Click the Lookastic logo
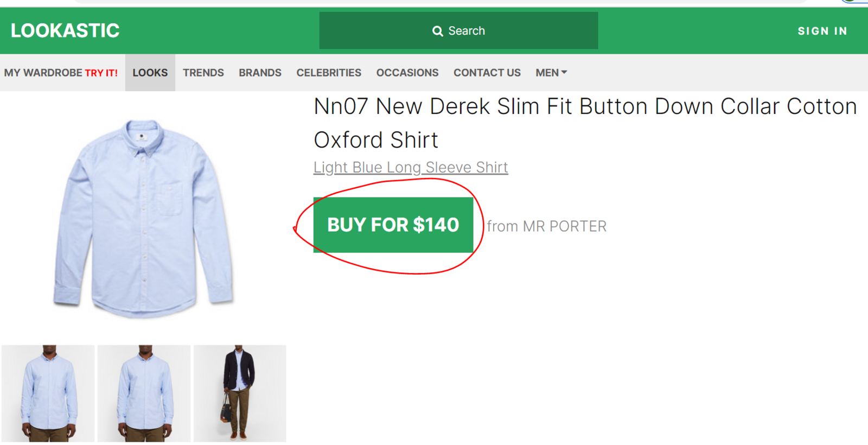 pyautogui.click(x=65, y=31)
